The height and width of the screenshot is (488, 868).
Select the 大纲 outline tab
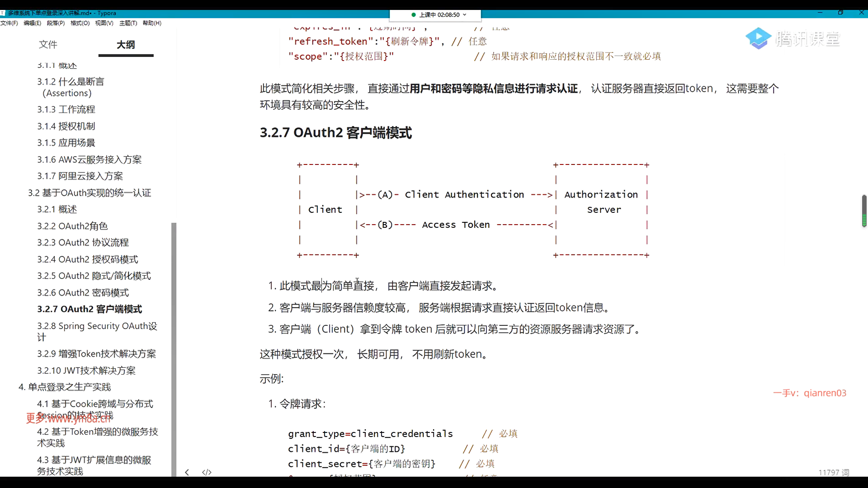[126, 44]
